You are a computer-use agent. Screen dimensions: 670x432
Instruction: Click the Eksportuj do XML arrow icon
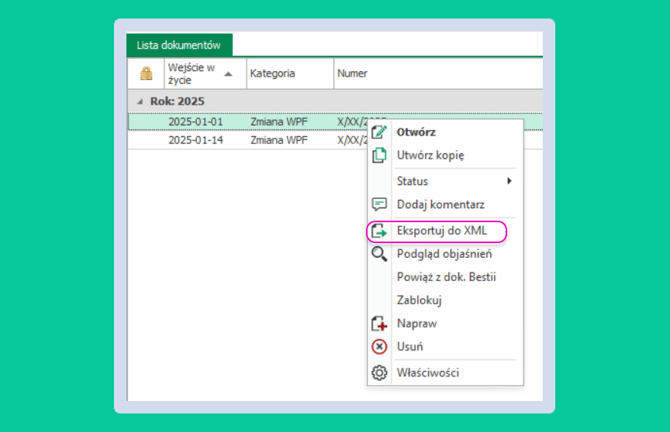[x=379, y=231]
